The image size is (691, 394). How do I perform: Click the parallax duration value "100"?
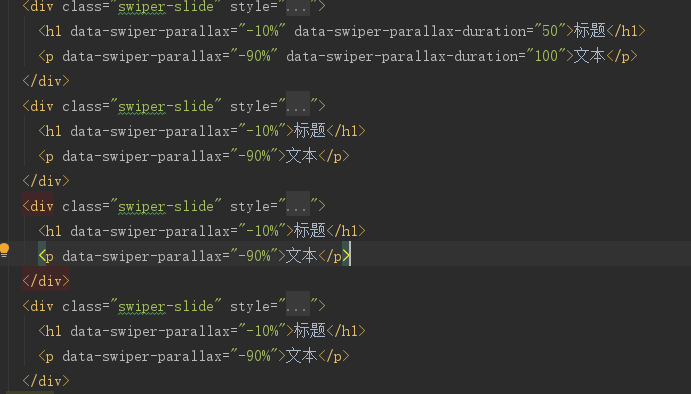546,56
